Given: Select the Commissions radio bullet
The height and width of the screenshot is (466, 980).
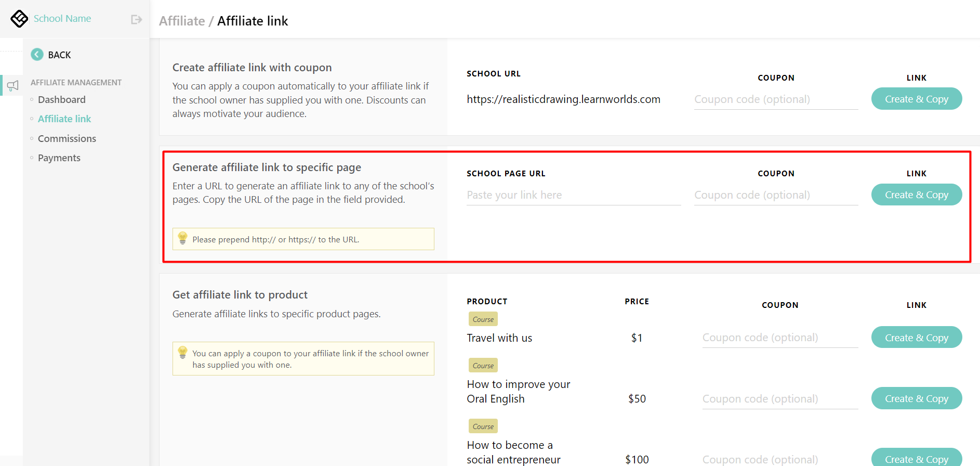Looking at the screenshot, I should 32,138.
